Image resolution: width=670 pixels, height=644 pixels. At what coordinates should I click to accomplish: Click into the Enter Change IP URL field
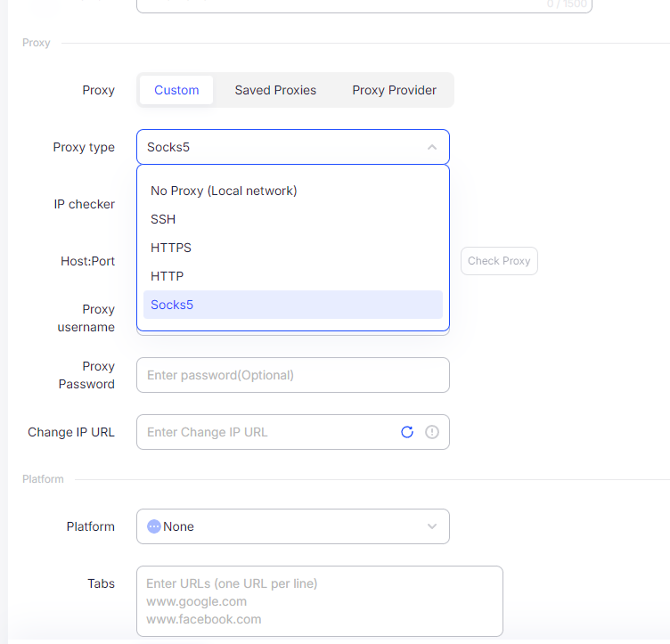267,432
